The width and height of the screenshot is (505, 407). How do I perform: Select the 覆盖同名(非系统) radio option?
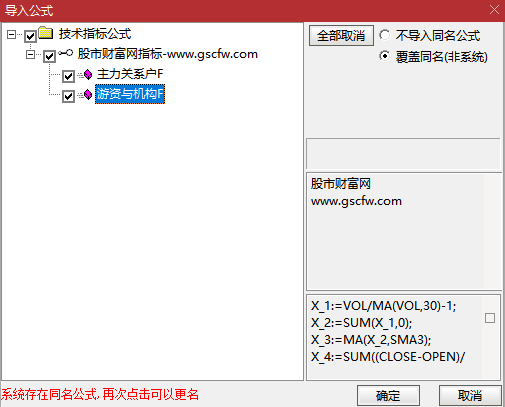click(384, 56)
